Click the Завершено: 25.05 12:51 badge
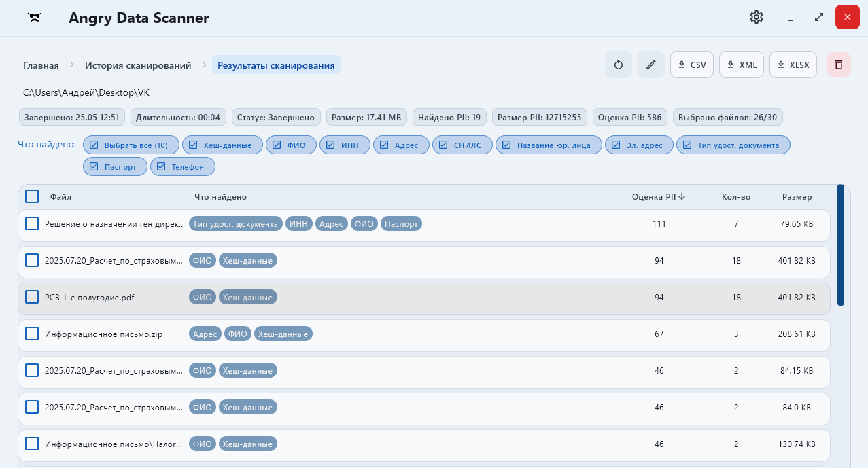 click(72, 117)
